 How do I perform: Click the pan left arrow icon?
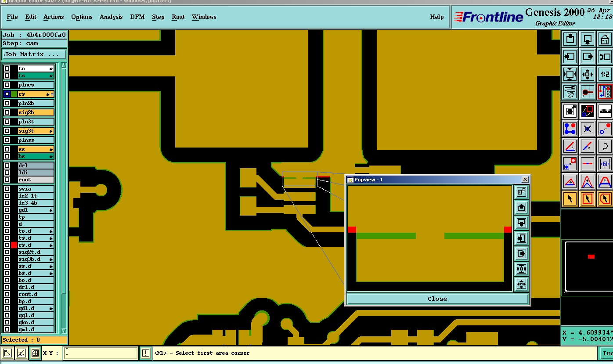point(570,56)
